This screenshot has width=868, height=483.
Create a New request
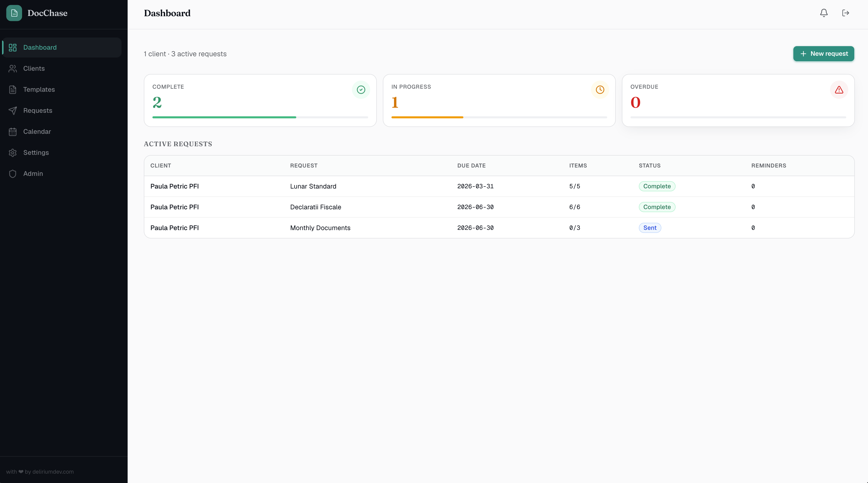(823, 54)
